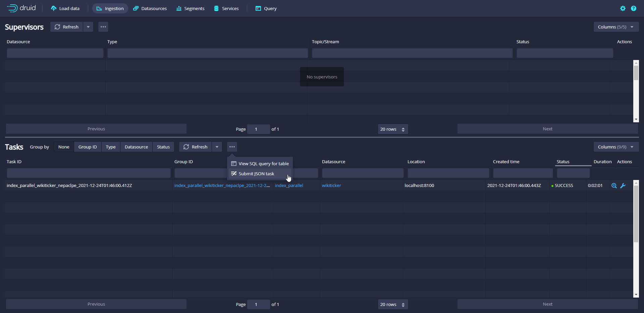Click Created time filter input

[x=523, y=173]
